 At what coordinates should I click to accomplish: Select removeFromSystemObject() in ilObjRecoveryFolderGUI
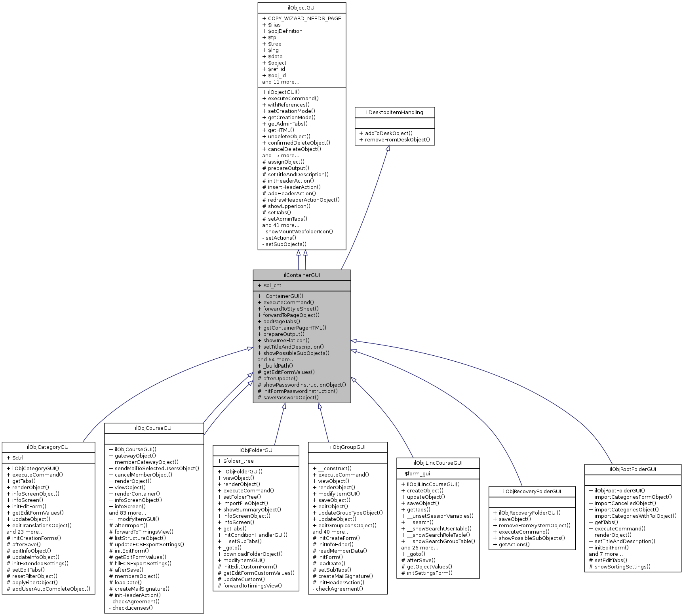[x=532, y=525]
